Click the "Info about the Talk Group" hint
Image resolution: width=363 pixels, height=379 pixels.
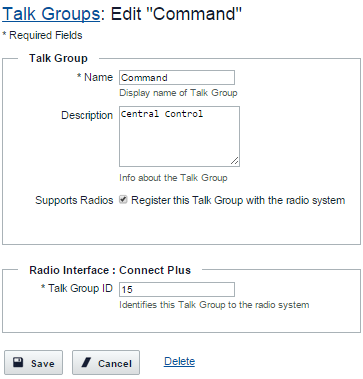173,178
